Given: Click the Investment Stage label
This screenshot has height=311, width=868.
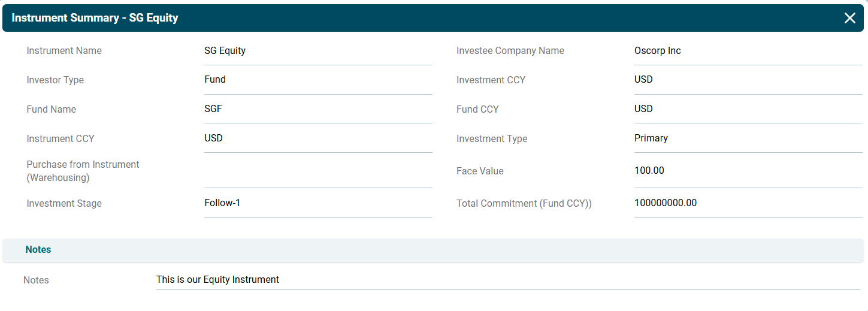Looking at the screenshot, I should 64,204.
